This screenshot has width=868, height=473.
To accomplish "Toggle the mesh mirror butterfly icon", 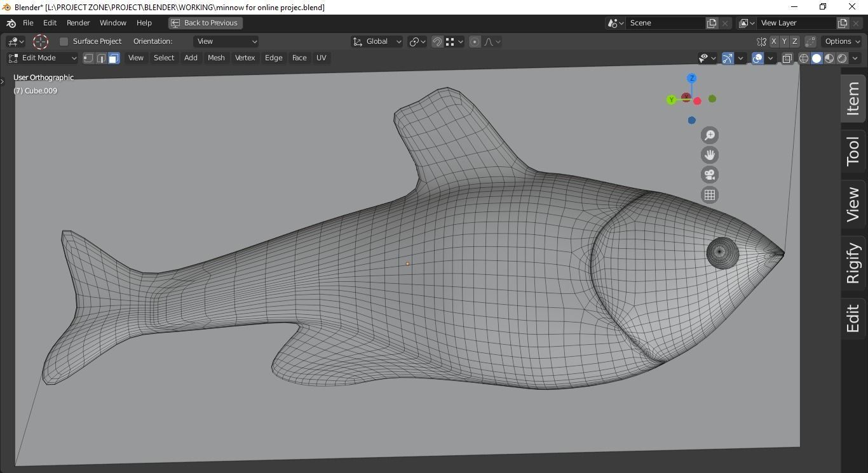I will tap(761, 41).
